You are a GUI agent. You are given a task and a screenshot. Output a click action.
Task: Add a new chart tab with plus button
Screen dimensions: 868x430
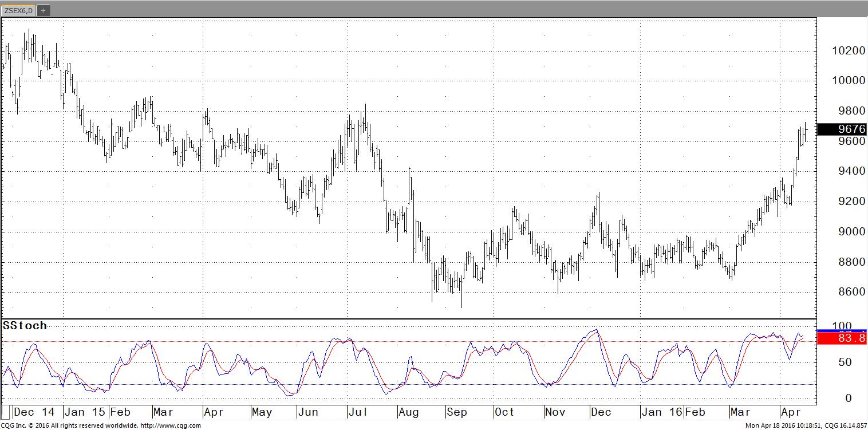[43, 10]
